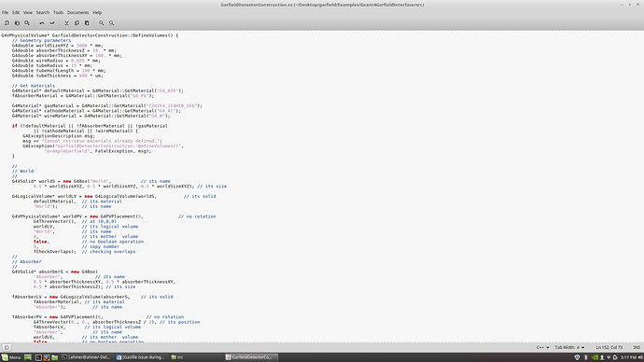Open the View menu

(27, 12)
